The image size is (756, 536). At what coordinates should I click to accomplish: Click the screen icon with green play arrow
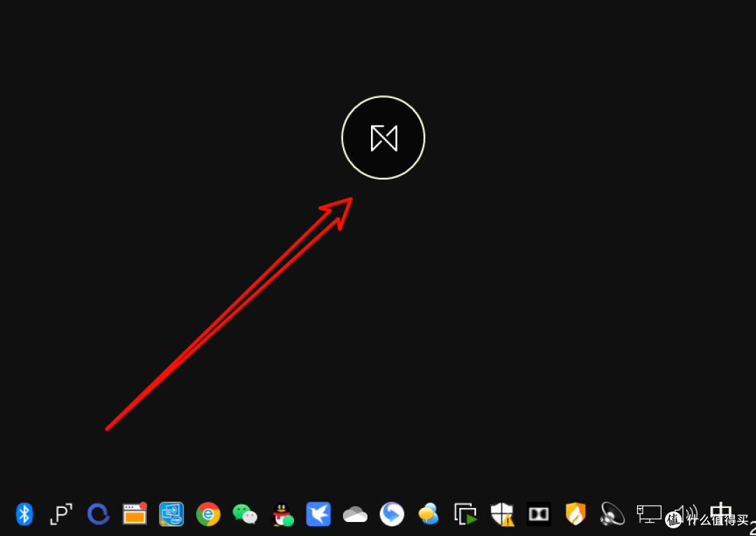click(x=465, y=514)
